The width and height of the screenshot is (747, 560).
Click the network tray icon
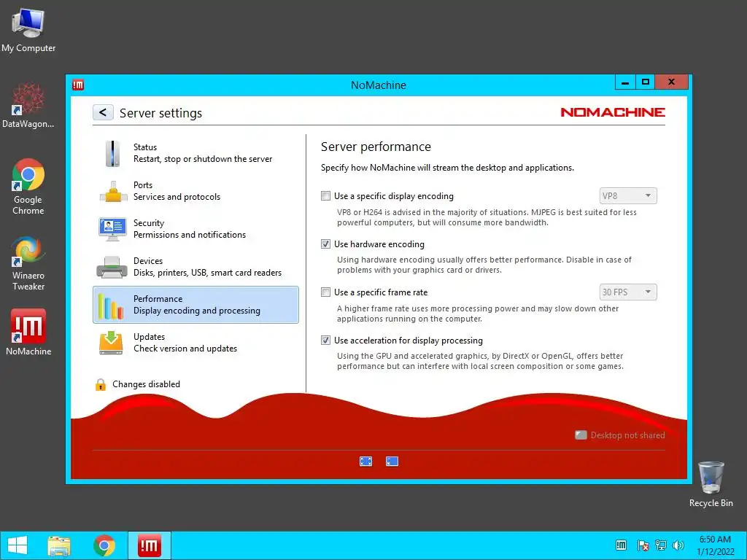point(661,545)
